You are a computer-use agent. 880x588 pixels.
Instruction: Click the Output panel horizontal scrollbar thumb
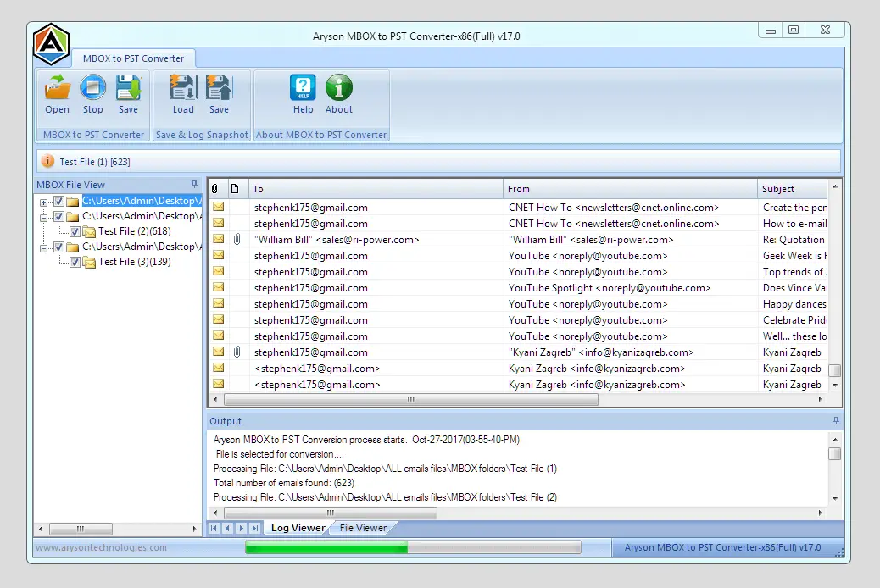[331, 513]
